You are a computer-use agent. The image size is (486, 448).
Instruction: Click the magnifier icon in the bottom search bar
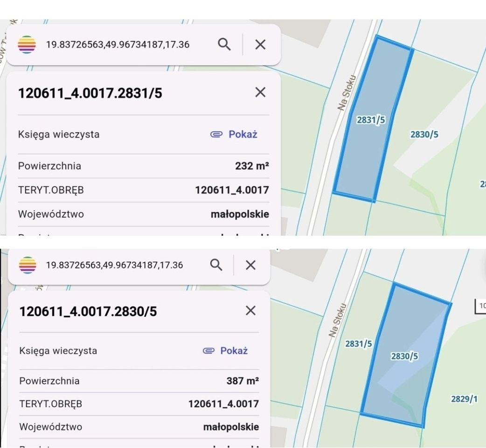(x=216, y=265)
